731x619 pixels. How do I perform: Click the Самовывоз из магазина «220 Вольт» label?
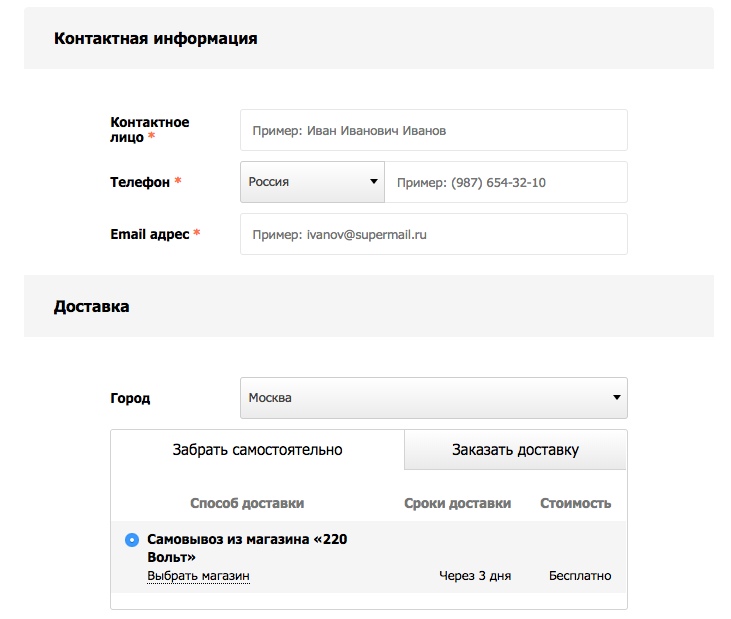pyautogui.click(x=247, y=548)
